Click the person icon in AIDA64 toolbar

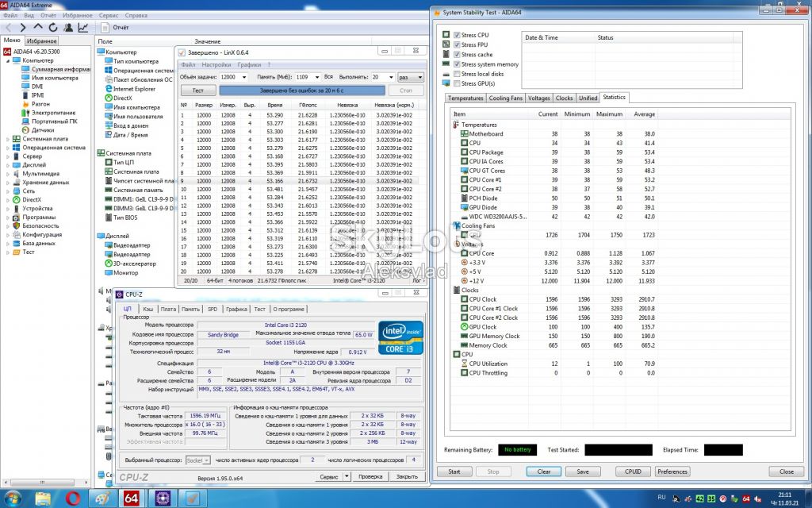pos(68,28)
